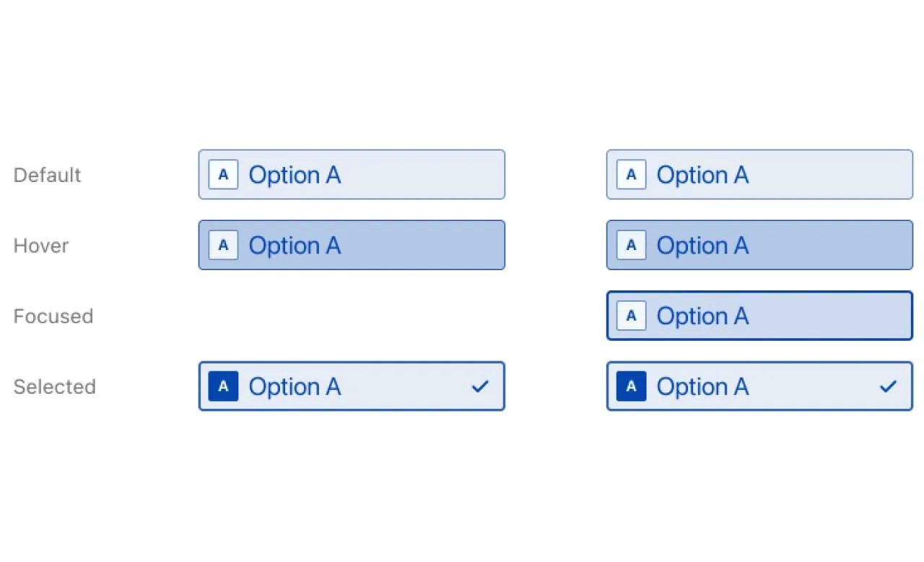
Task: Click the Selected state label
Action: (55, 386)
